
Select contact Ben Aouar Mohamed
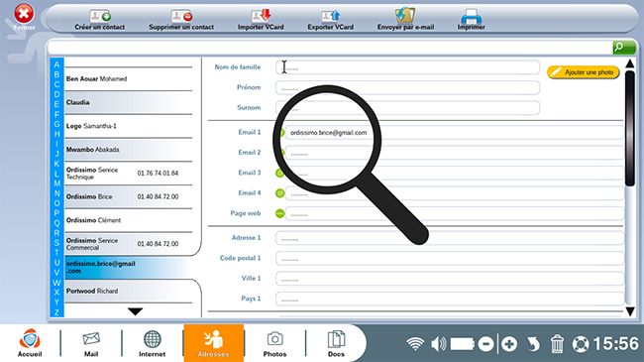[129, 79]
